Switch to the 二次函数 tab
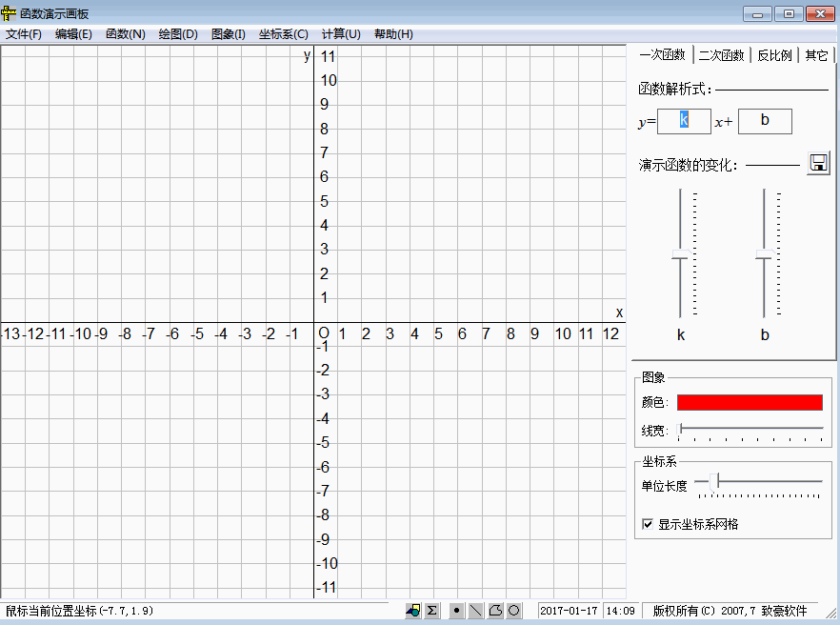This screenshot has width=840, height=625. [x=721, y=55]
